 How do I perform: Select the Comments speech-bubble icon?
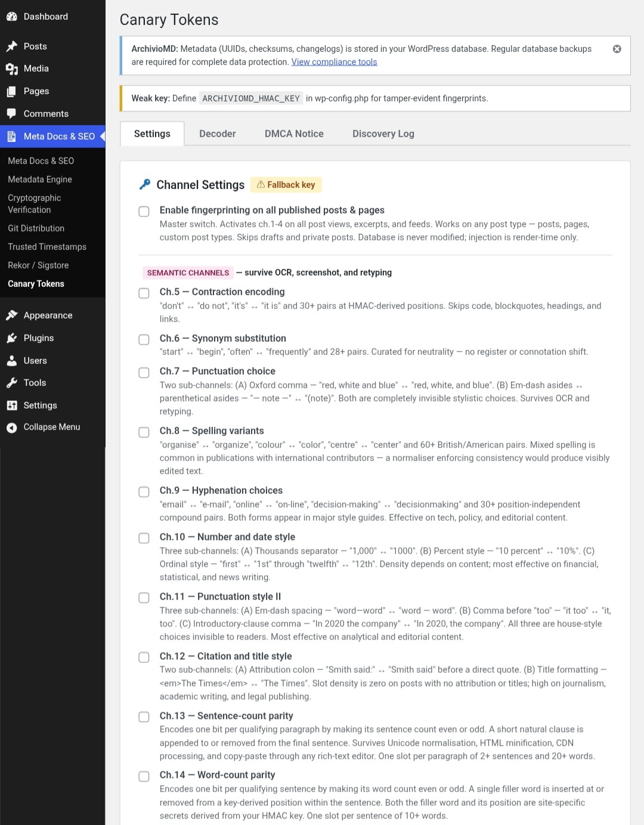coord(11,113)
